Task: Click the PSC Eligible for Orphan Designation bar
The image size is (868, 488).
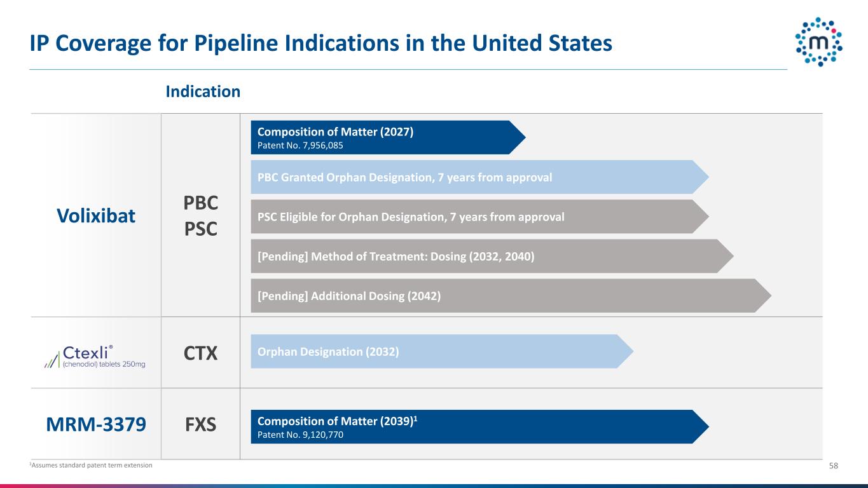Action: click(479, 217)
